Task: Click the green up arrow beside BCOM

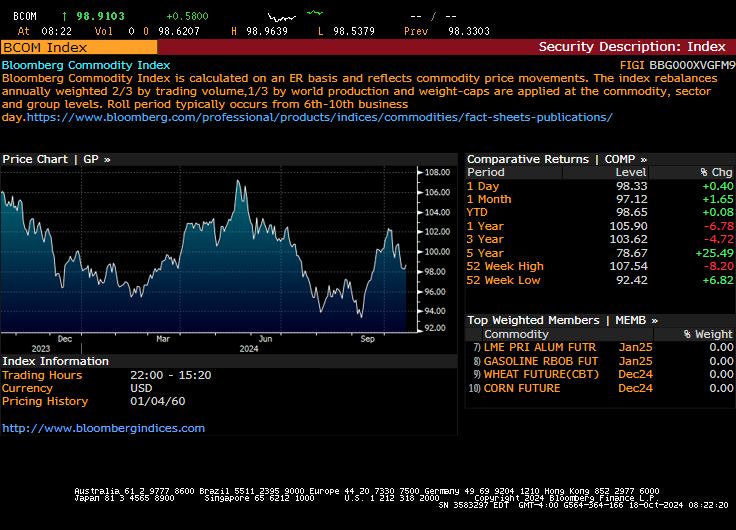Action: pos(65,17)
